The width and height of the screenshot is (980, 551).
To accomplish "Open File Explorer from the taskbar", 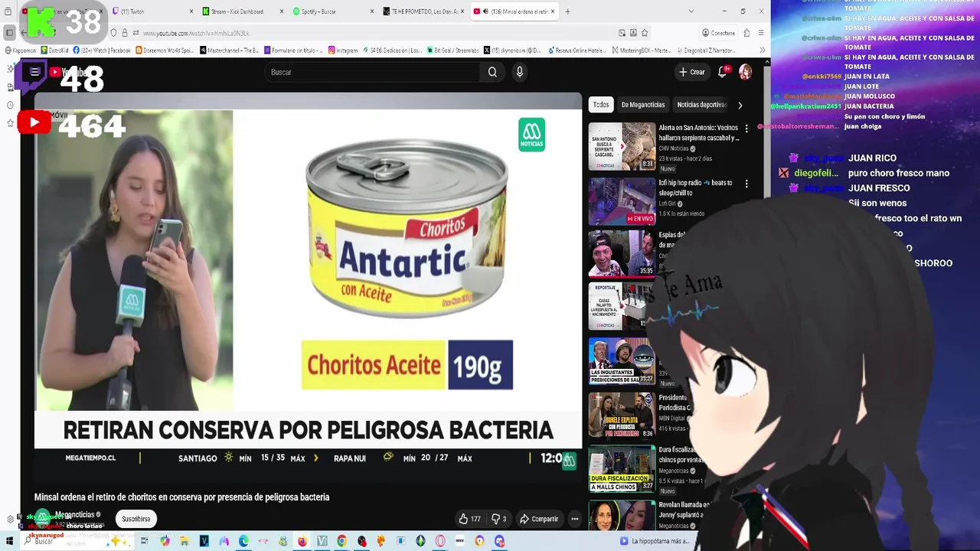I will (x=184, y=541).
